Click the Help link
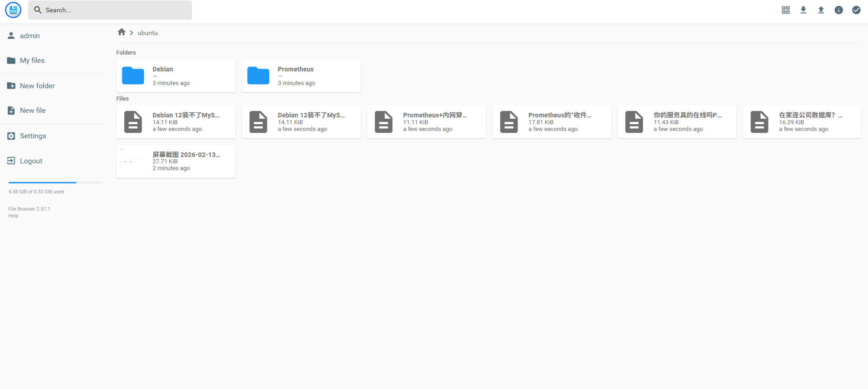This screenshot has width=868, height=389. coord(14,216)
